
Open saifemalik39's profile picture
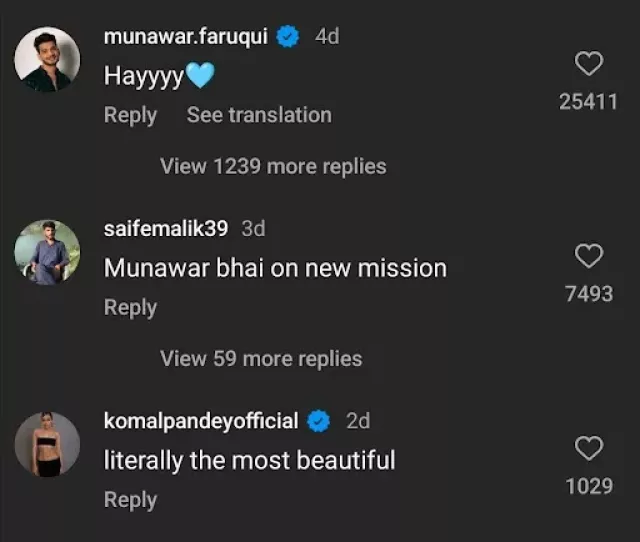point(47,252)
